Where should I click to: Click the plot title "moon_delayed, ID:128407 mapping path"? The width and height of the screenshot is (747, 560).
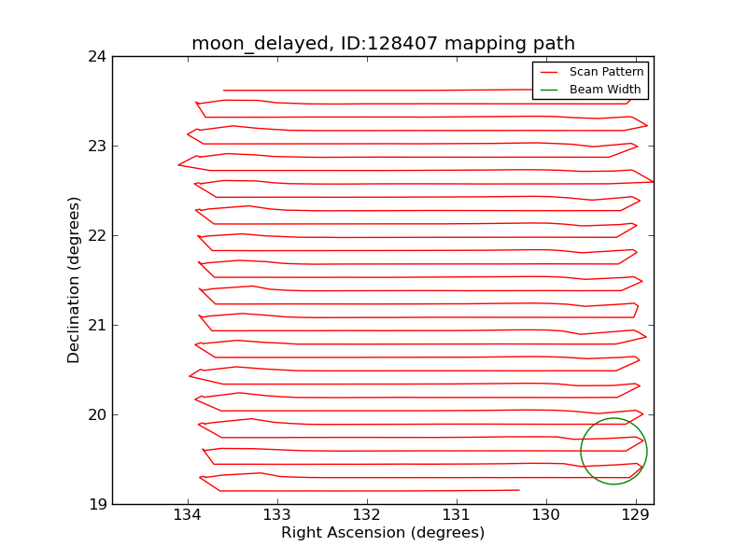[383, 43]
